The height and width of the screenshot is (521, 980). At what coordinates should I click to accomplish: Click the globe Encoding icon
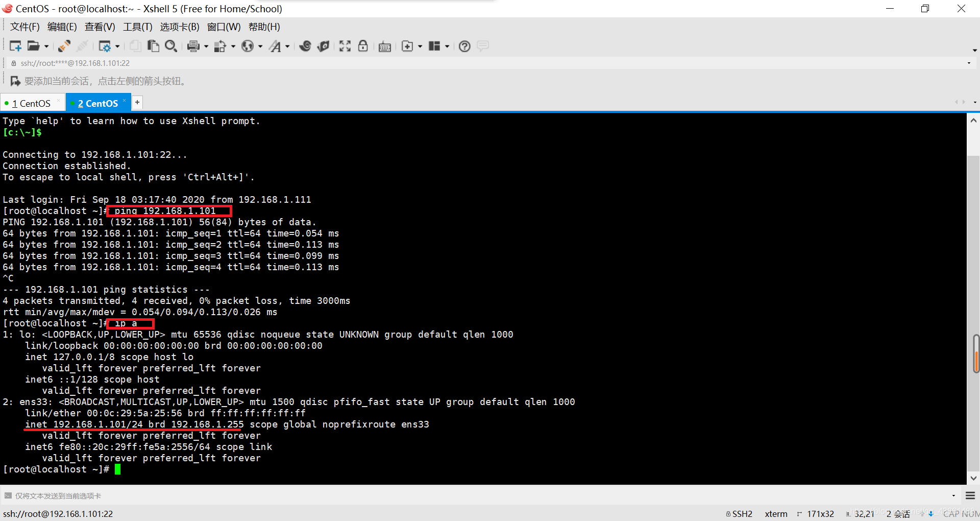coord(248,46)
